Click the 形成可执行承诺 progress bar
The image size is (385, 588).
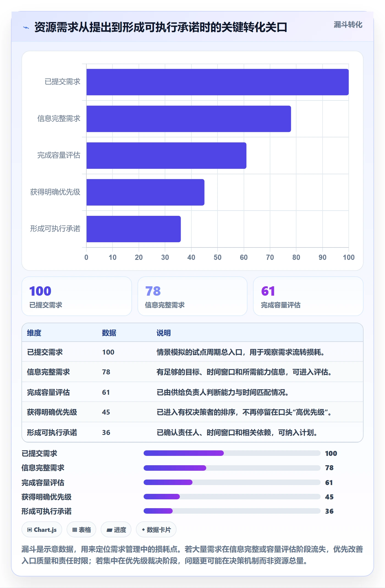232,511
